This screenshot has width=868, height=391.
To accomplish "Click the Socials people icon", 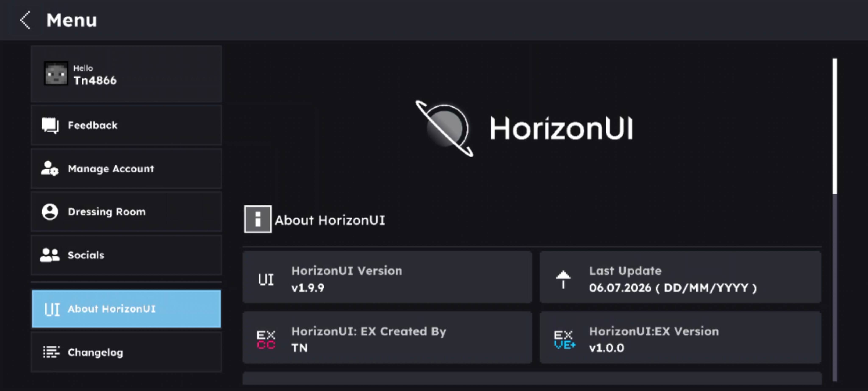I will [x=50, y=255].
